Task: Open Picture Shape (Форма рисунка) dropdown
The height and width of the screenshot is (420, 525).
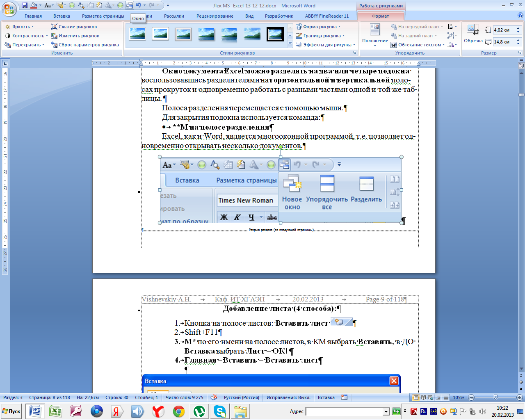Action: tap(319, 27)
